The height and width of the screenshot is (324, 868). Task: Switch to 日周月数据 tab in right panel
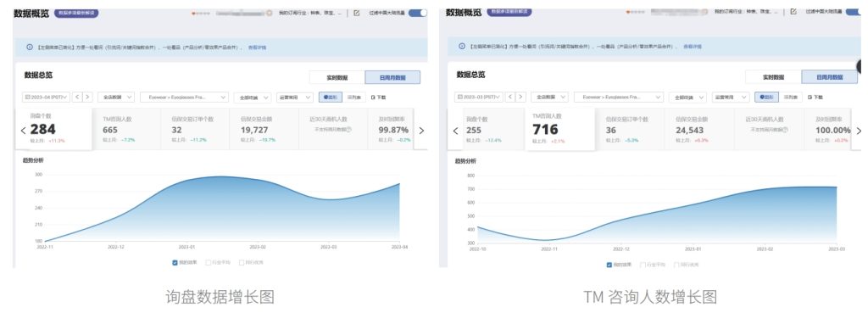click(x=829, y=77)
